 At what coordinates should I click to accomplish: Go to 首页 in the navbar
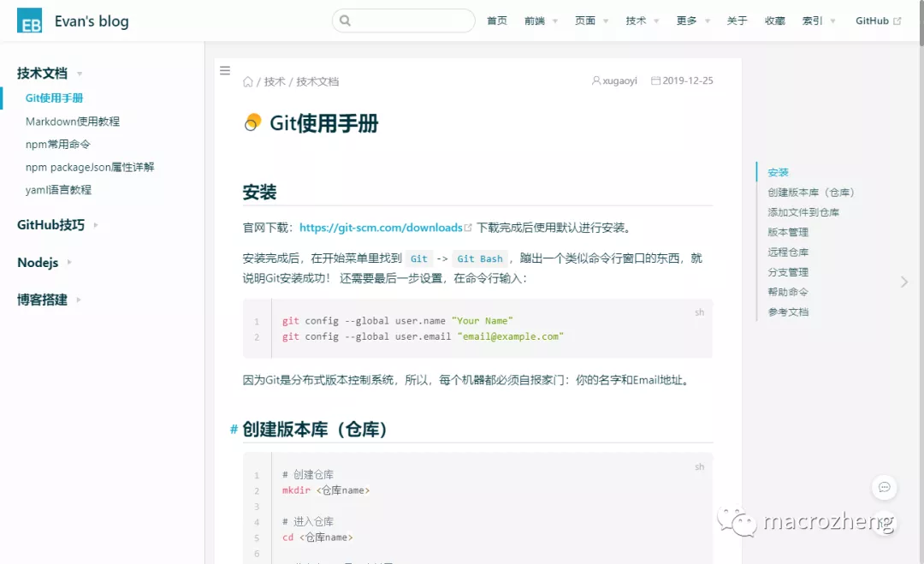click(497, 21)
